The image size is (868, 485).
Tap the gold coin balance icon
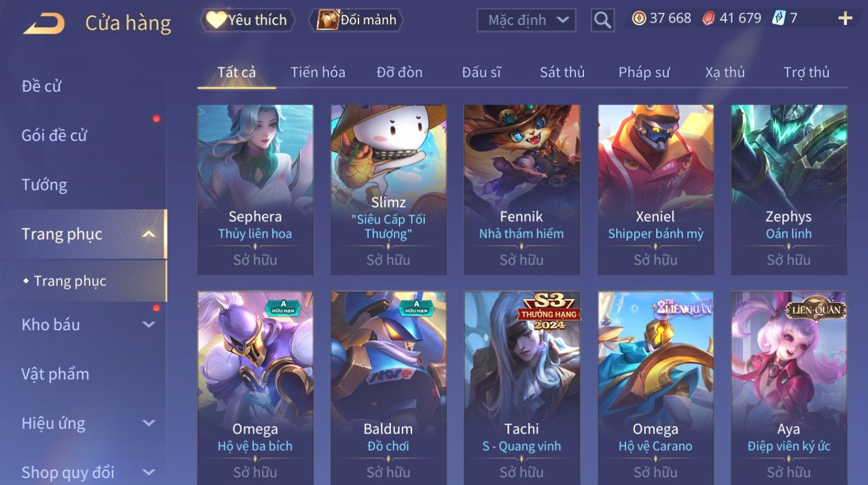638,18
